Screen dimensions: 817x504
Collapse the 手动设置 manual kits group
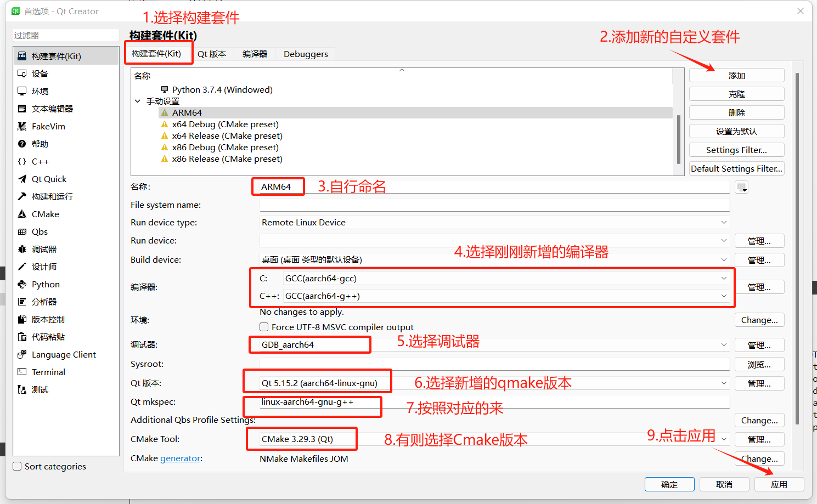(138, 101)
